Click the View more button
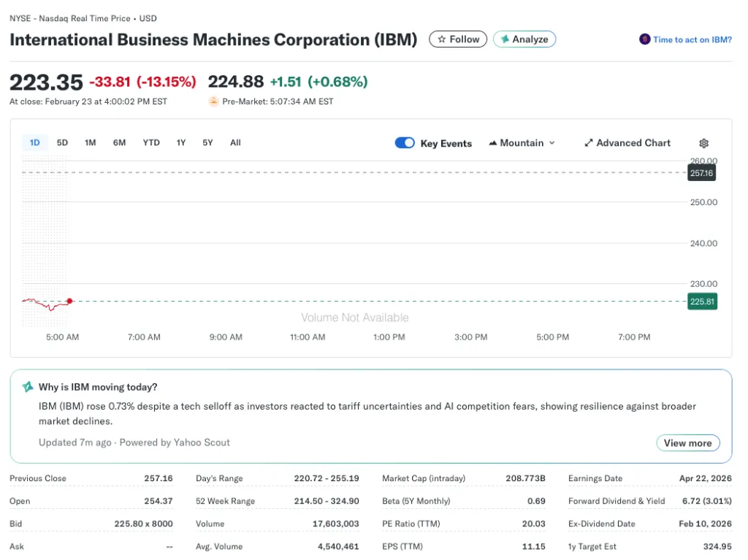This screenshot has width=748, height=560. (687, 442)
